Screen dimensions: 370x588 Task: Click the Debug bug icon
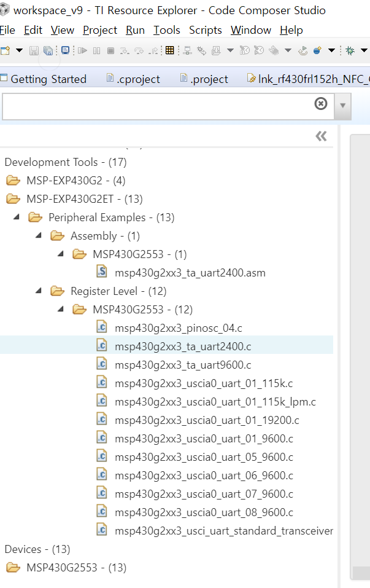(350, 50)
